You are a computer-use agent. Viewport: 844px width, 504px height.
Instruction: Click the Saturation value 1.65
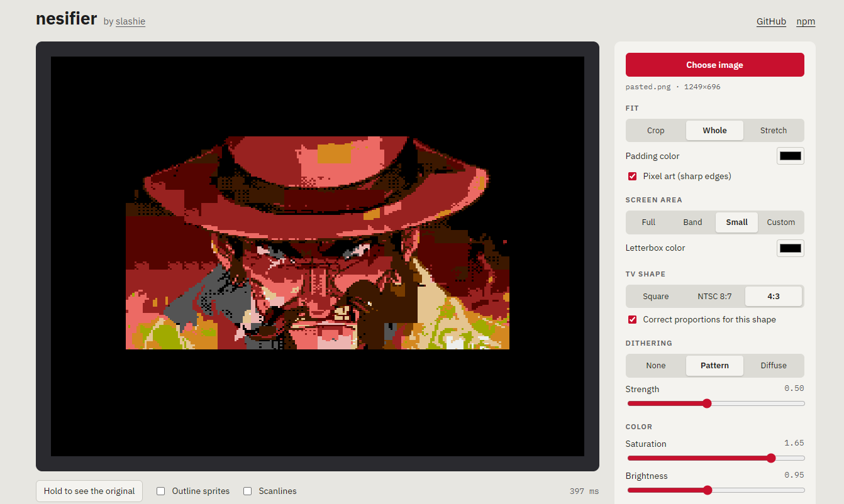click(x=794, y=443)
